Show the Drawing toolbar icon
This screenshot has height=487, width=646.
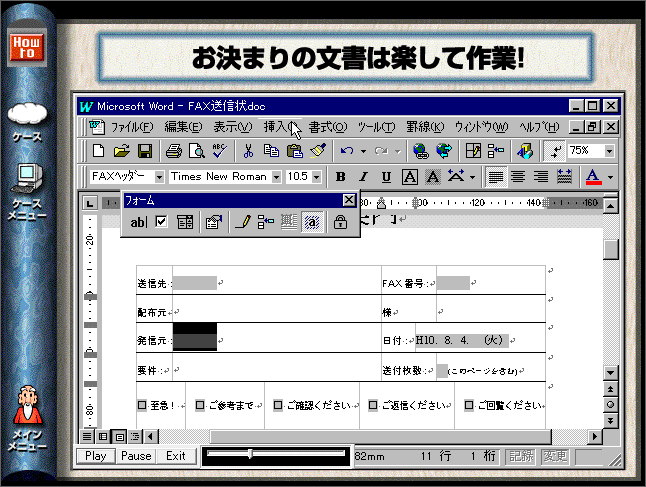(x=525, y=151)
